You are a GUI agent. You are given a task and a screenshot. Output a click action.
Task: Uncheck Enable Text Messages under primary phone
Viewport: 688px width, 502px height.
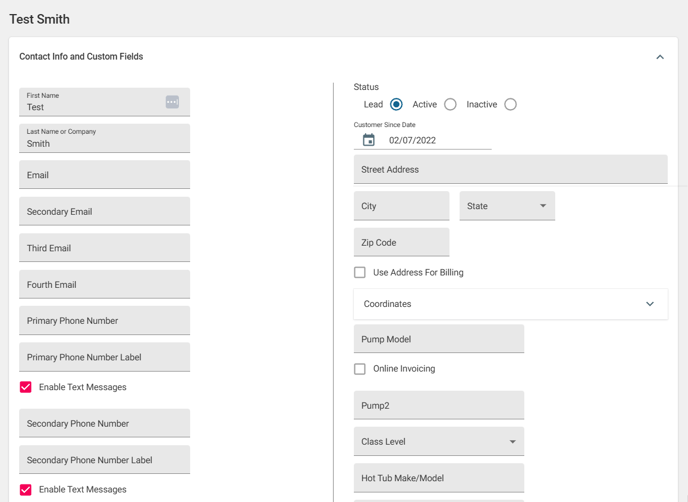tap(26, 387)
